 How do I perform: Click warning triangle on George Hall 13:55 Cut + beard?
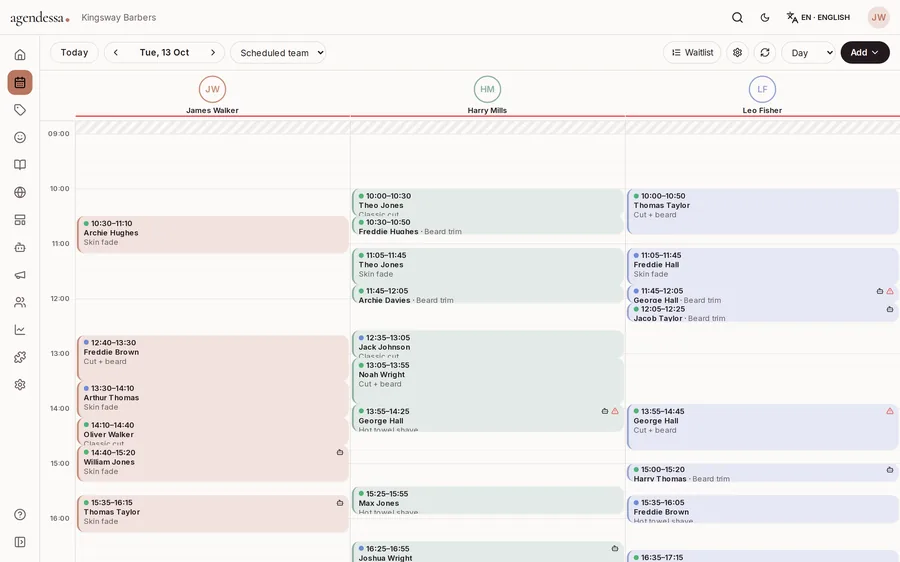tap(890, 411)
